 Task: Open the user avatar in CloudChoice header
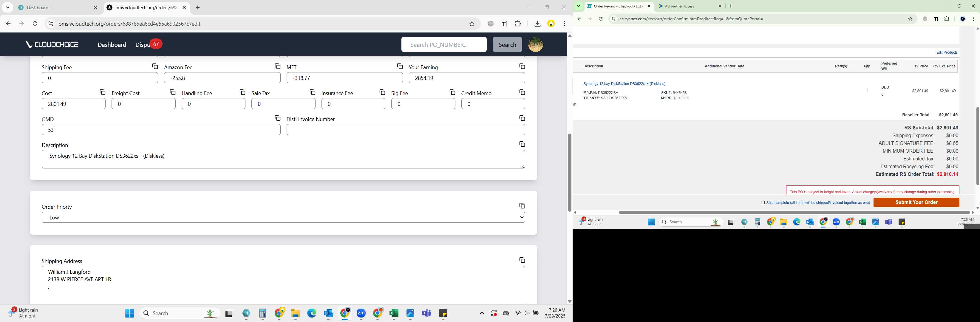(535, 44)
